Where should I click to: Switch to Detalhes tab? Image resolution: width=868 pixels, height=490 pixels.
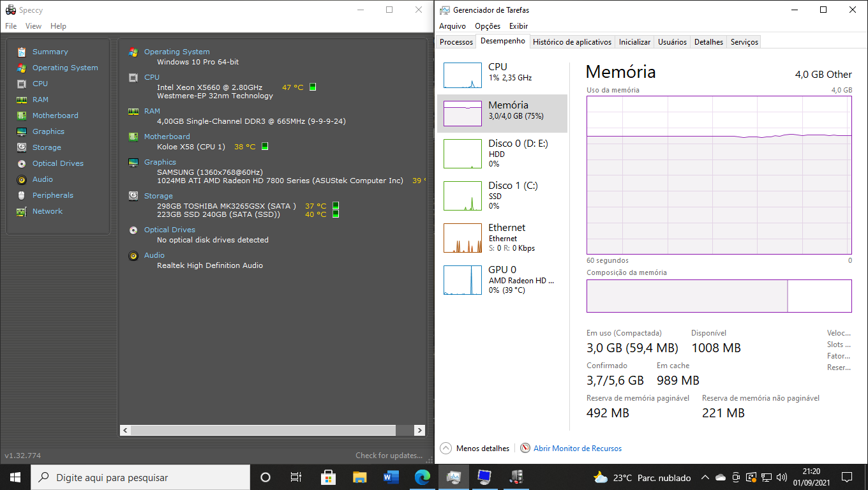[709, 42]
